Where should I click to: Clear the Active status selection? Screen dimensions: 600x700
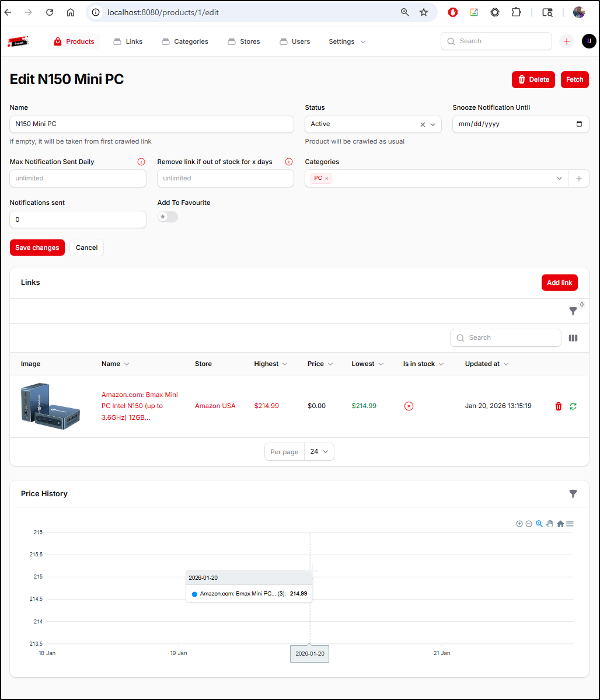[x=423, y=124]
